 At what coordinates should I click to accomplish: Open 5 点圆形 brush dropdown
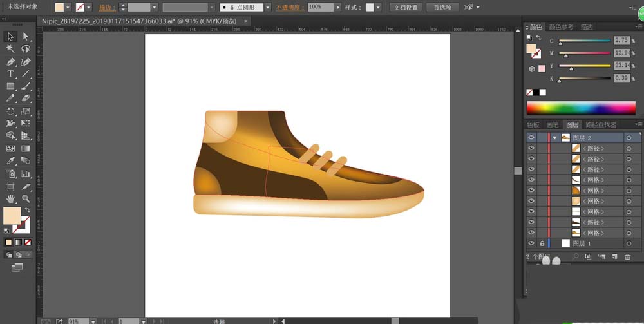coord(267,7)
